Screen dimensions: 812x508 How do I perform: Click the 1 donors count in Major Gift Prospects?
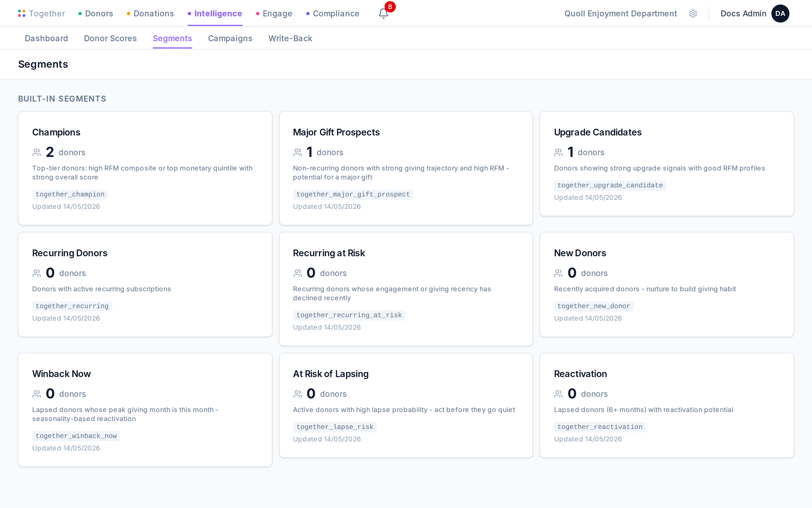[x=325, y=152]
